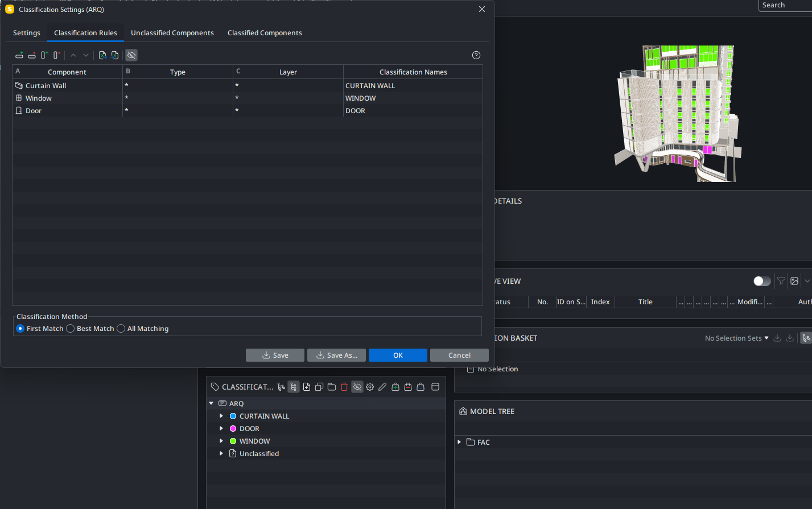Select the hierarchy tree view icon in Classification panel
The image size is (812, 509).
point(294,387)
